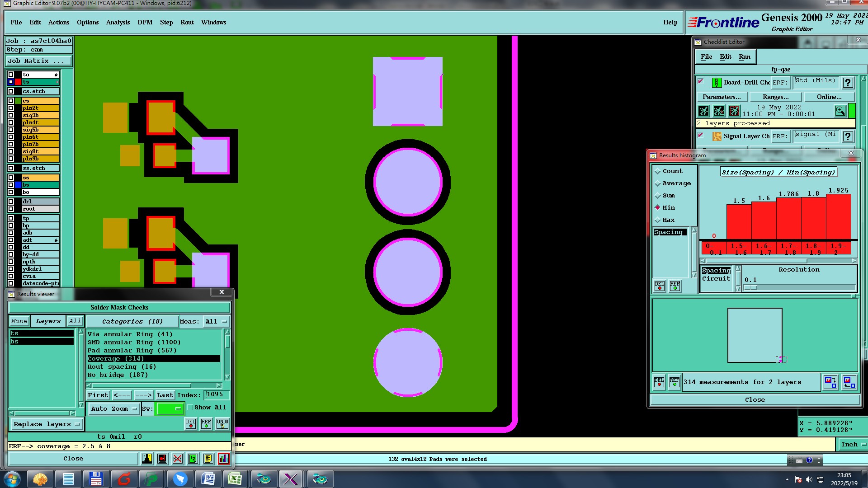Open the DFM menu
This screenshot has width=868, height=488.
click(x=145, y=23)
